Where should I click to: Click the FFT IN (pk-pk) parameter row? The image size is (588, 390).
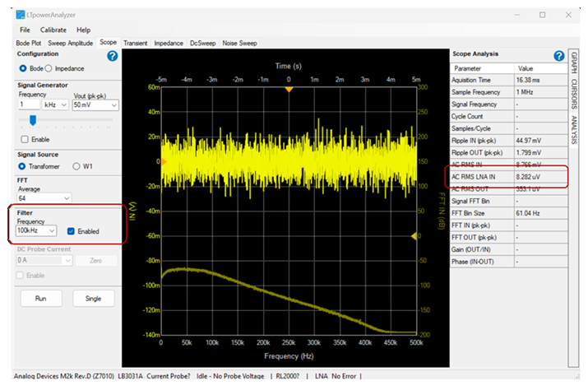pos(509,225)
